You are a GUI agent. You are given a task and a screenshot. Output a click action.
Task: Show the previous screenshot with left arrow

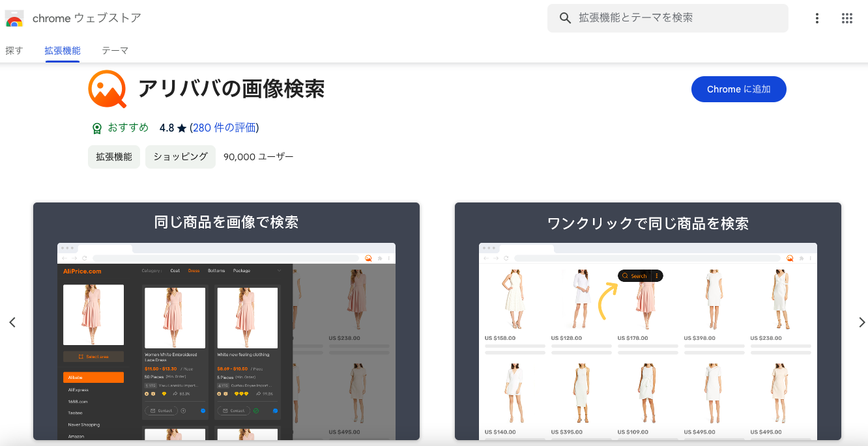pos(12,322)
